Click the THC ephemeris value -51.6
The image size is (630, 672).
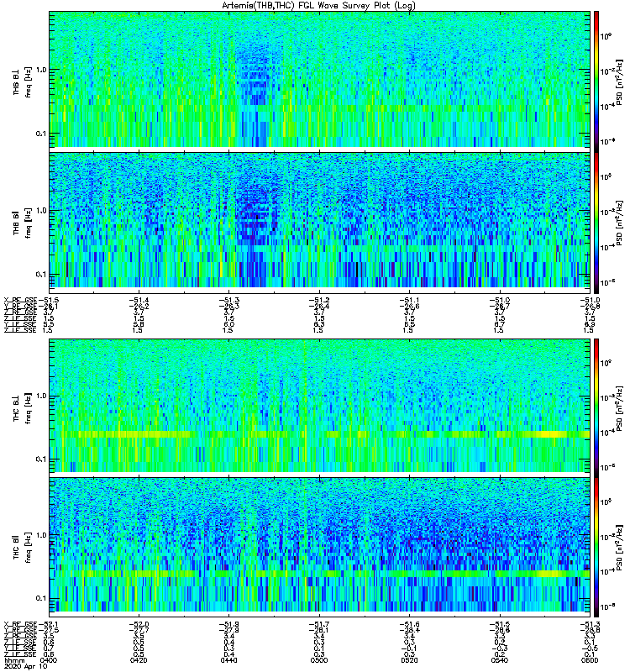(x=409, y=624)
